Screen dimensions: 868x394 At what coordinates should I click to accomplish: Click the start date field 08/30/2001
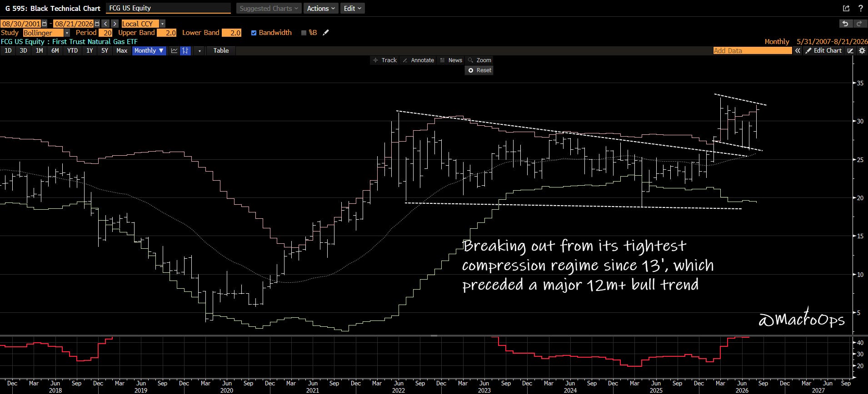click(x=21, y=24)
